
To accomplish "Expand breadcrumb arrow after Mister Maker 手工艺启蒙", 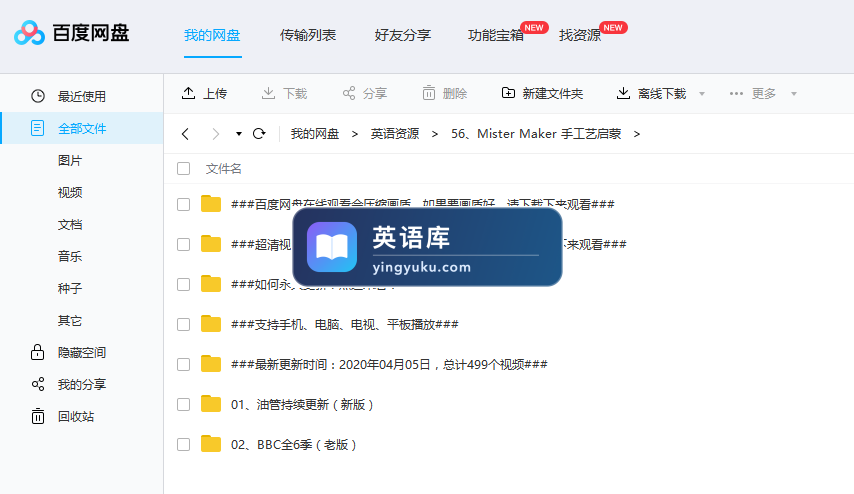I will pyautogui.click(x=637, y=134).
